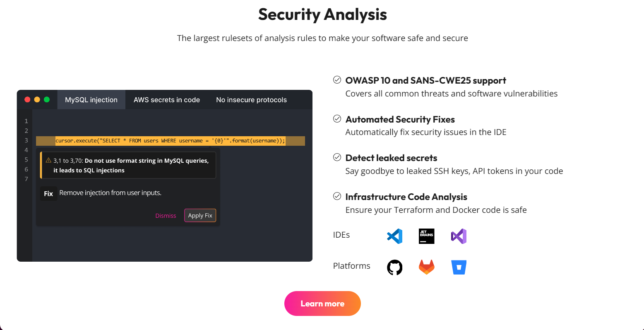Click checkmark icon beside Detect leaked secrets

337,157
